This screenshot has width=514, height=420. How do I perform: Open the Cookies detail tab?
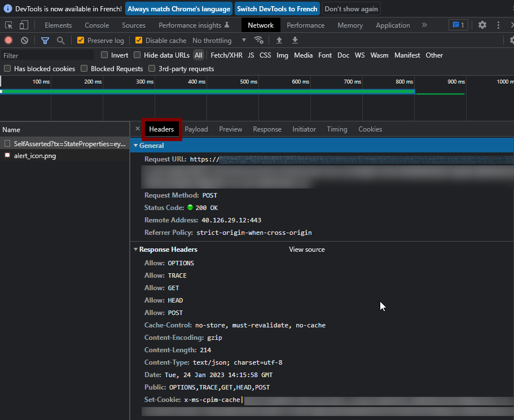tap(370, 129)
